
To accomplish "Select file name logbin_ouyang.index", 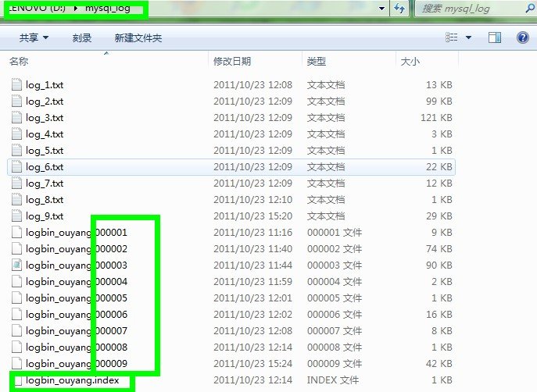I will pos(72,380).
